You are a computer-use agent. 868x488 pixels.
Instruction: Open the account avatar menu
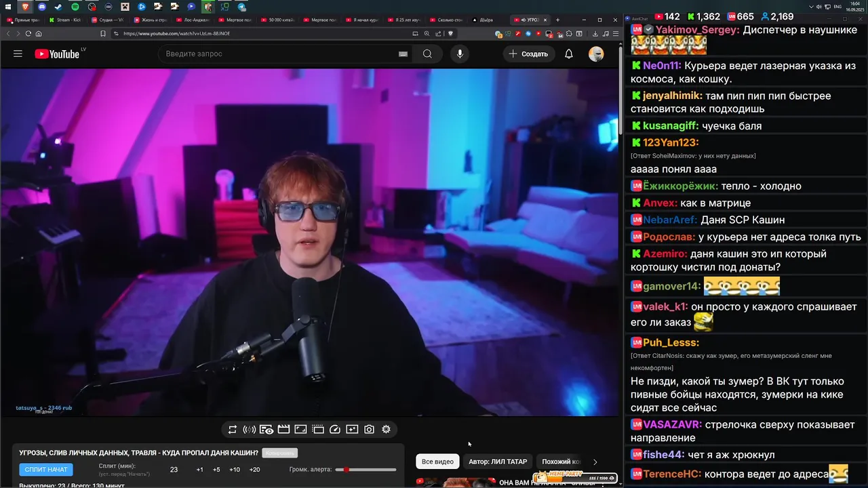click(596, 54)
